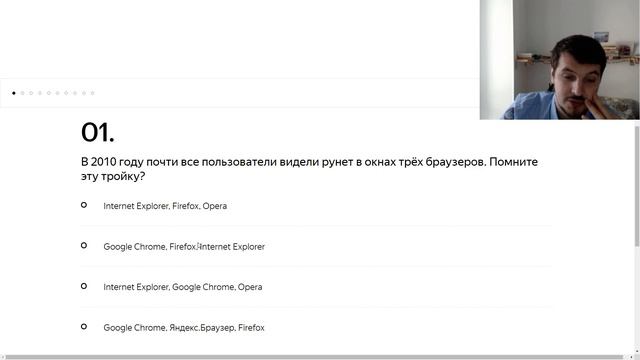Jump to the second question progress dot

click(x=22, y=93)
